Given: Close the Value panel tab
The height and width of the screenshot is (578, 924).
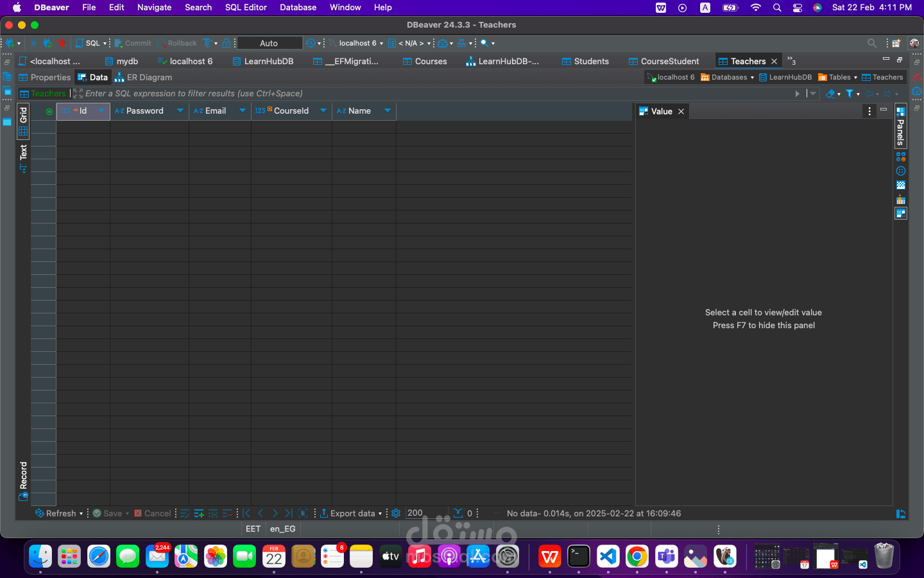Looking at the screenshot, I should pyautogui.click(x=681, y=111).
